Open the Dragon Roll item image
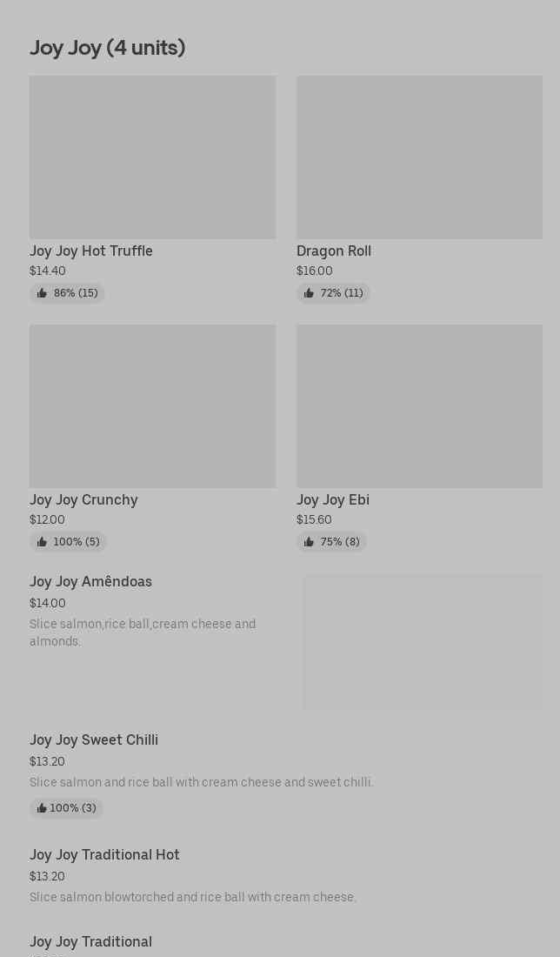The height and width of the screenshot is (957, 560). tap(419, 157)
